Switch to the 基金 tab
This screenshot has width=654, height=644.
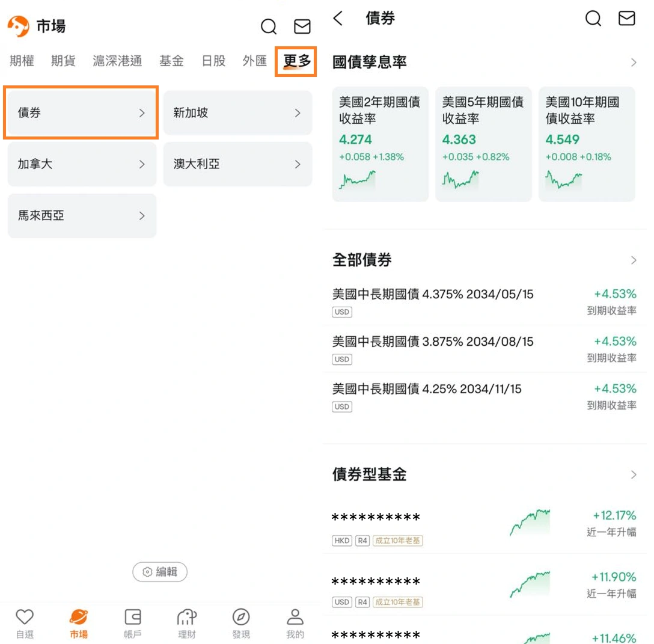171,61
